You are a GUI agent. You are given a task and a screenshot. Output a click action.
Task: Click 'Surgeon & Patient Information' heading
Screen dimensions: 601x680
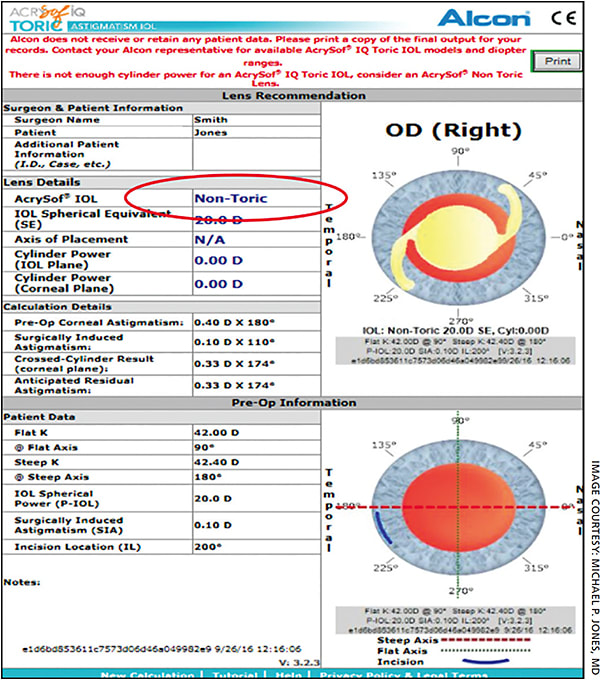tap(93, 108)
